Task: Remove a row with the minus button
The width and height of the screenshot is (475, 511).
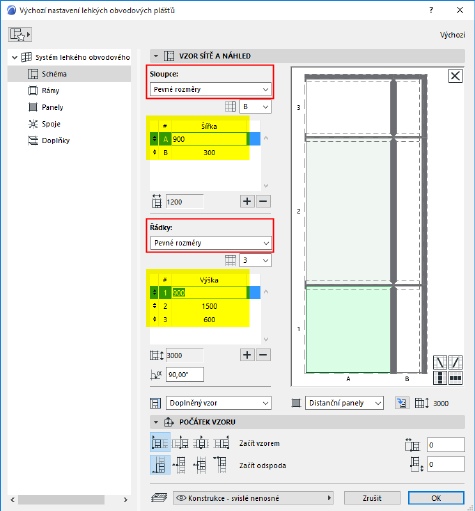Action: tap(263, 355)
